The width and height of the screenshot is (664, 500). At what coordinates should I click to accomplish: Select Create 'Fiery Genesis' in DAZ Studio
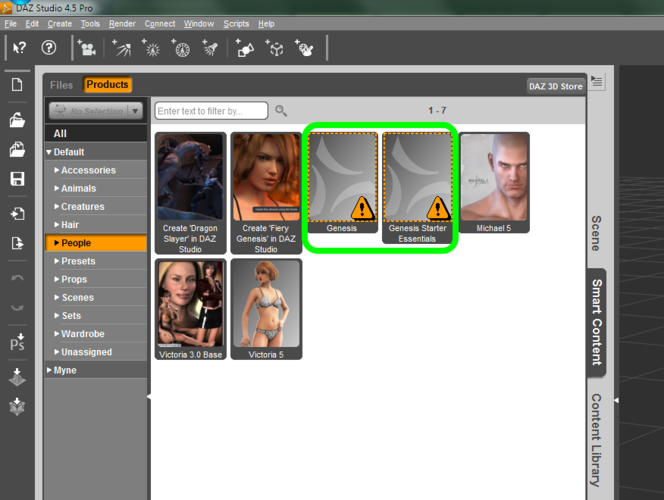tap(266, 193)
